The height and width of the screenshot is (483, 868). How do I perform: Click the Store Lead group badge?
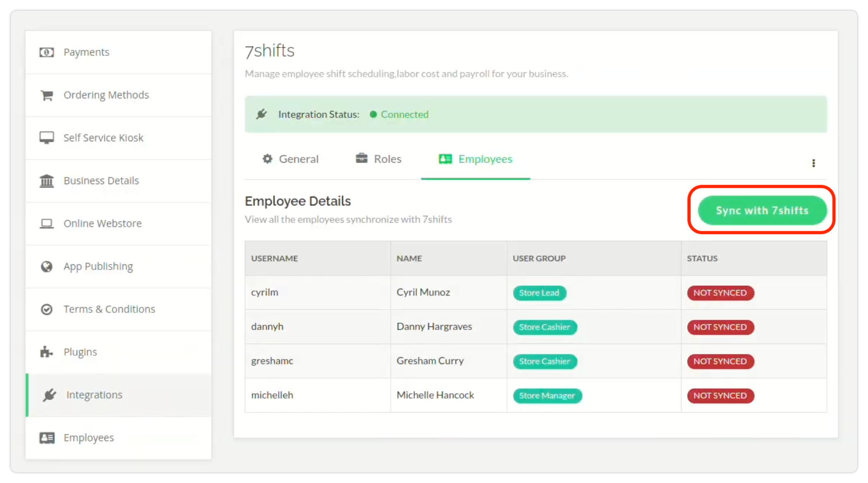[x=539, y=293]
